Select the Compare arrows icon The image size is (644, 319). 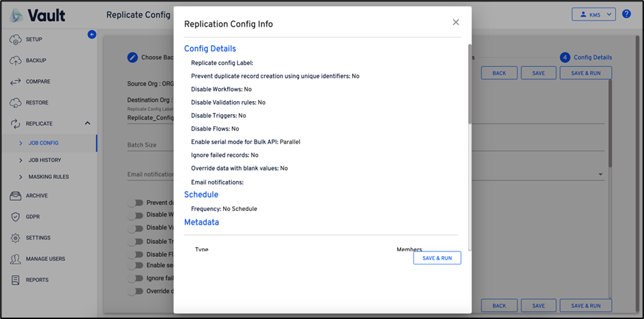click(x=16, y=82)
